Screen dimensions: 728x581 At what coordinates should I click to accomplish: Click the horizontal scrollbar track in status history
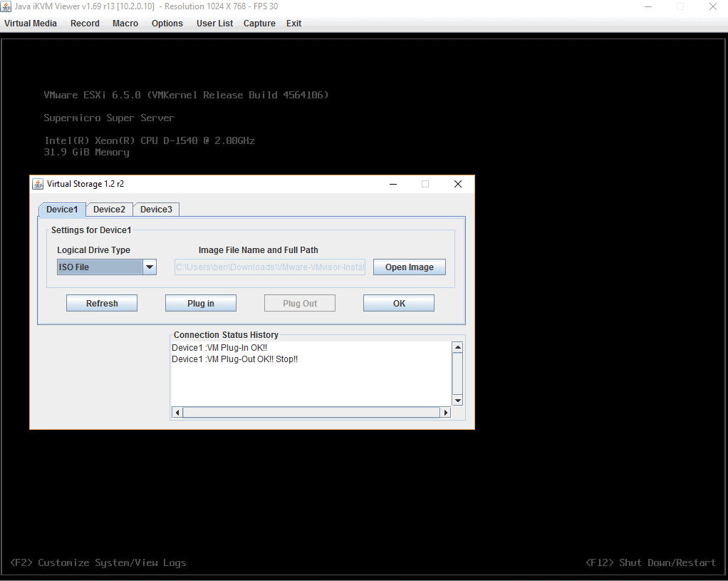point(311,412)
